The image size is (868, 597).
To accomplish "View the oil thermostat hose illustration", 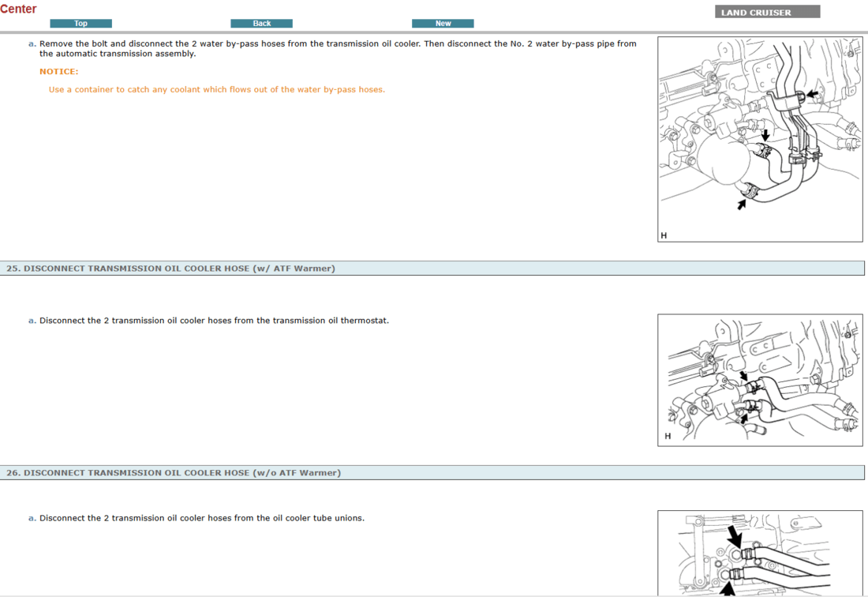I will (760, 380).
